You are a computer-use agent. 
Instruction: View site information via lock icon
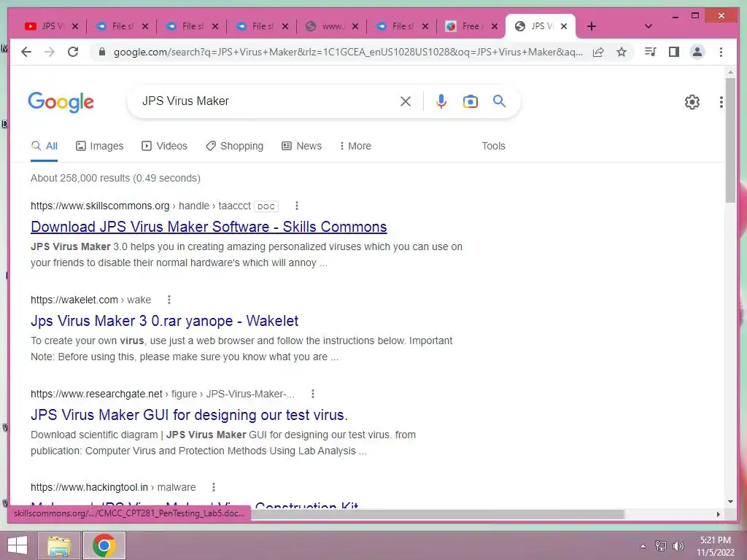pyautogui.click(x=101, y=52)
